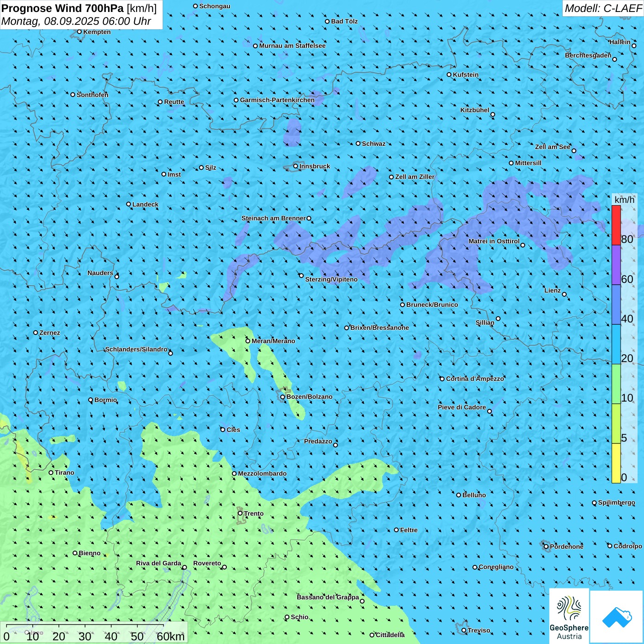The height and width of the screenshot is (644, 644).
Task: Click the Cles city label
Action: coord(233,430)
